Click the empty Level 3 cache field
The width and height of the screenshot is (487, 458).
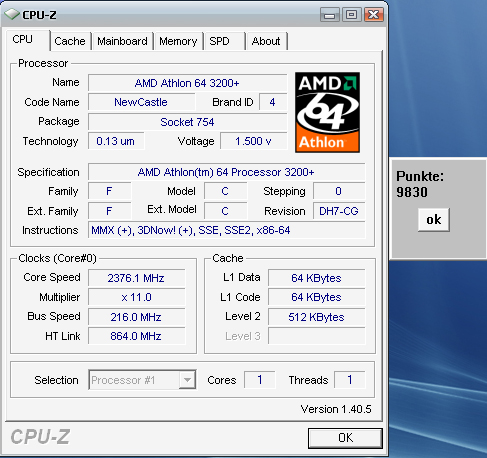pyautogui.click(x=316, y=336)
